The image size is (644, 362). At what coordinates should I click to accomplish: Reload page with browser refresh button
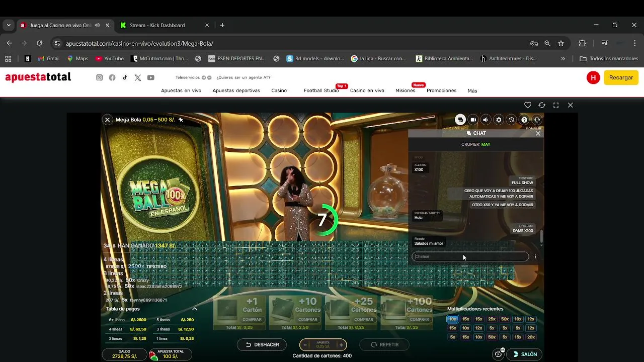(x=39, y=43)
